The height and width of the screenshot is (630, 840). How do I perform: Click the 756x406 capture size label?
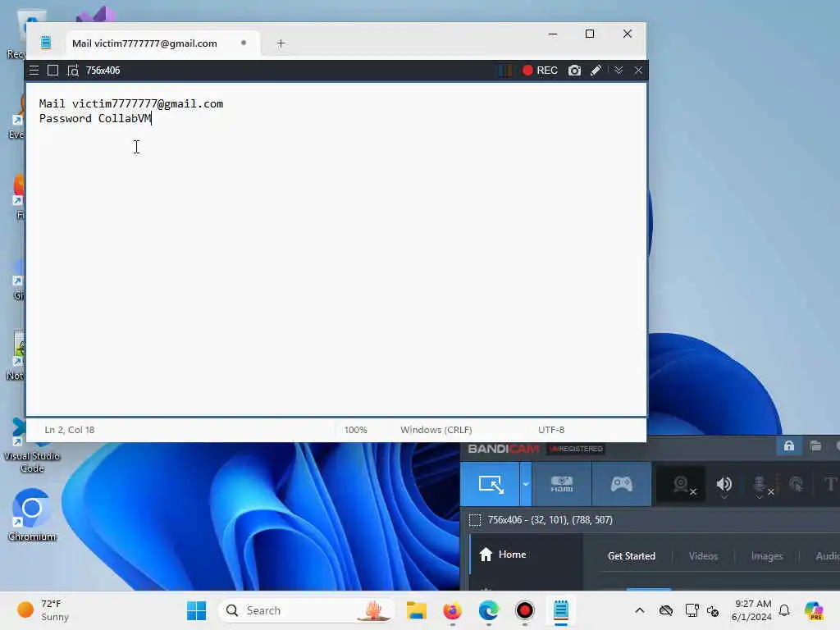103,71
